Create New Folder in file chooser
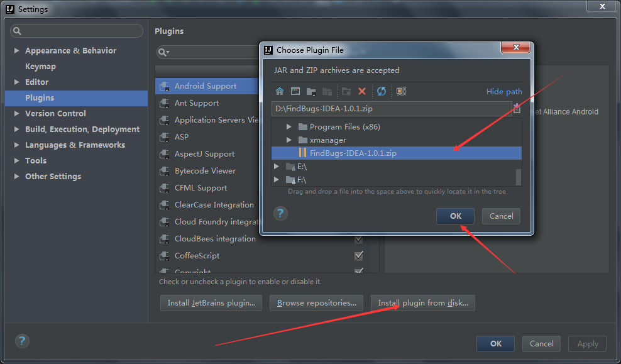Viewport: 621px width, 364px height. (346, 92)
